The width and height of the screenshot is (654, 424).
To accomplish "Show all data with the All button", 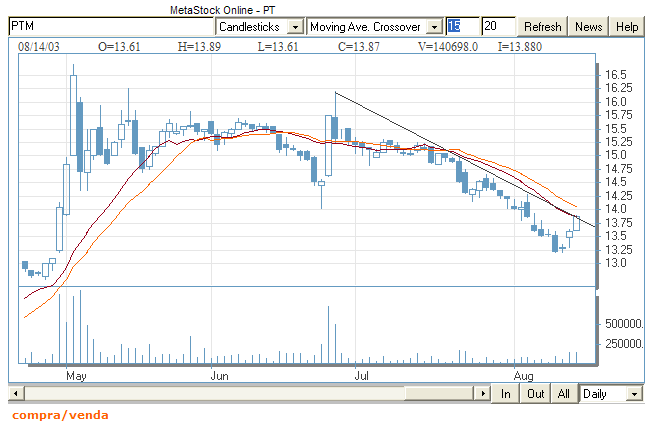I will click(x=564, y=394).
